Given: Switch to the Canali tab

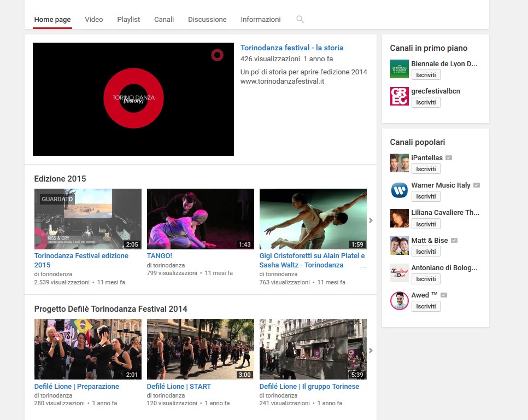Looking at the screenshot, I should coord(164,20).
